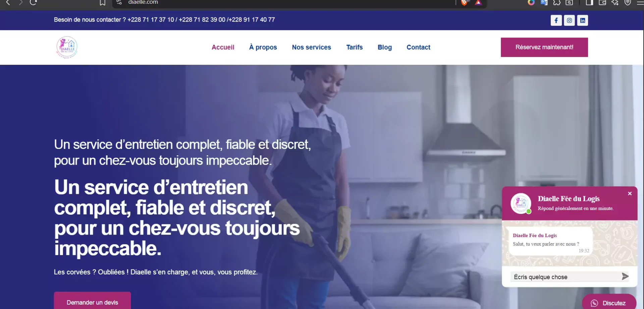
Task: Toggle the browser sidebar panel
Action: point(589,3)
